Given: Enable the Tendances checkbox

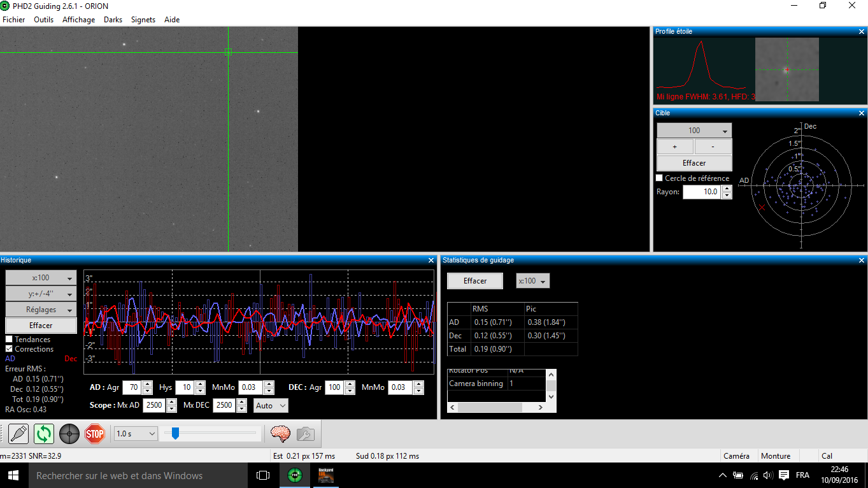Looking at the screenshot, I should 10,340.
